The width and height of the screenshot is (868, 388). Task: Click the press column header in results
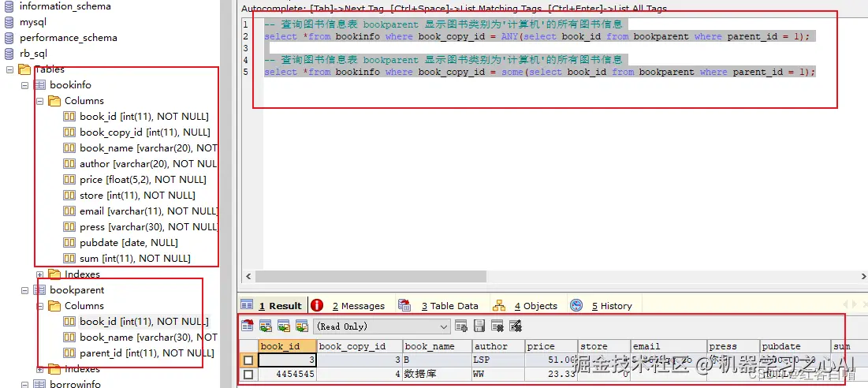point(734,346)
